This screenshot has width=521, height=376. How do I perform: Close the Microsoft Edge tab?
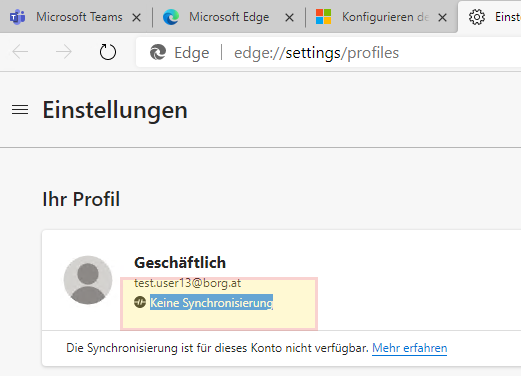289,17
